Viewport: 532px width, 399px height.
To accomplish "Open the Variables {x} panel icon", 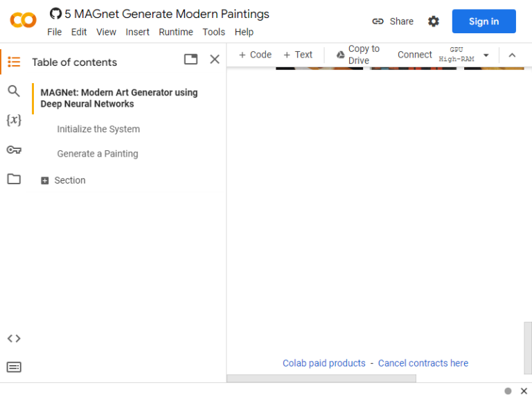I will pos(14,120).
